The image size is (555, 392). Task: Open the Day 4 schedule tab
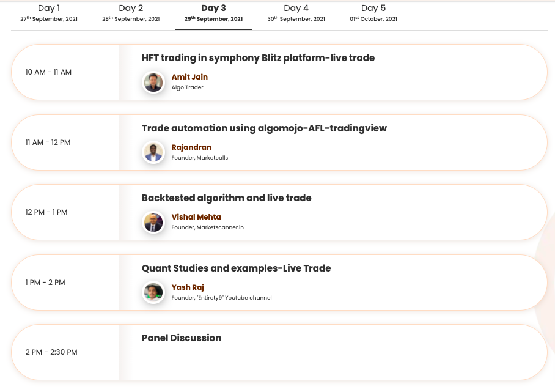tap(296, 13)
